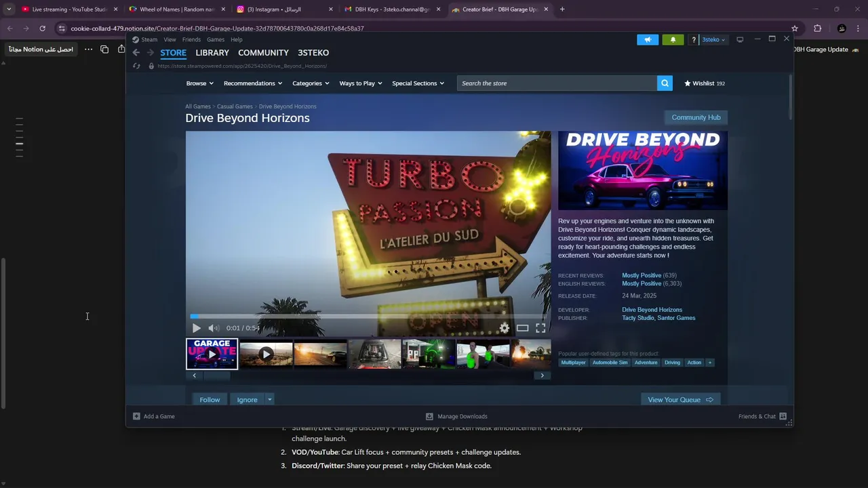Expand Ways to Play dropdown
This screenshot has height=488, width=868.
coord(361,83)
